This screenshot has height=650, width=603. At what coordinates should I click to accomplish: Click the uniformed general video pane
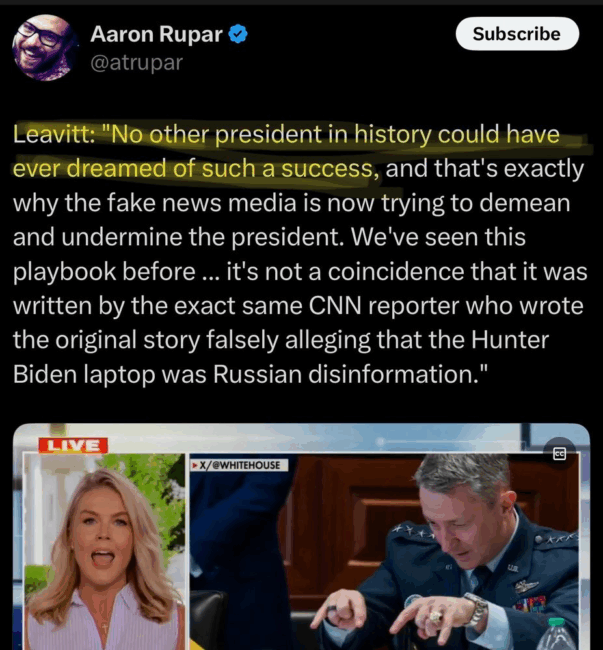[x=384, y=551]
